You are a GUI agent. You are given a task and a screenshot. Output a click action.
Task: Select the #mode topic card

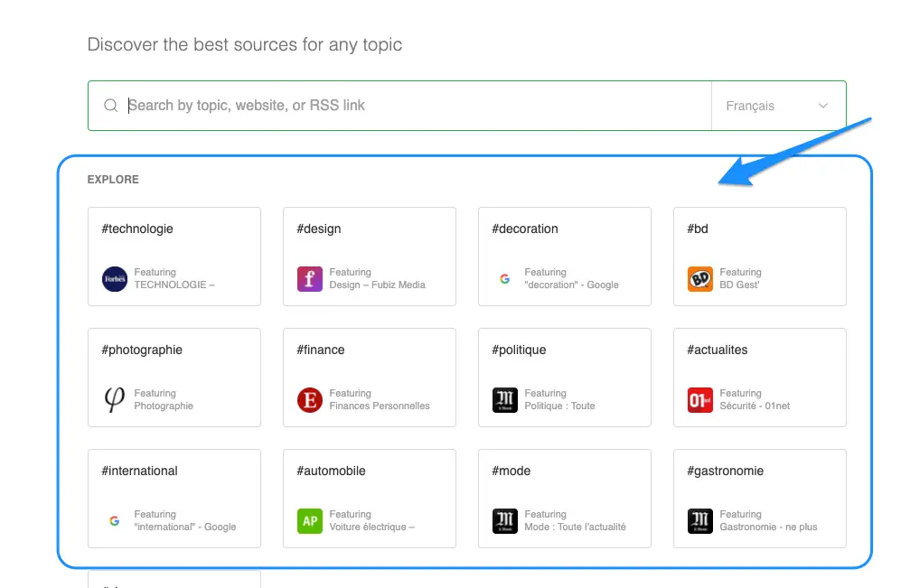(x=564, y=498)
